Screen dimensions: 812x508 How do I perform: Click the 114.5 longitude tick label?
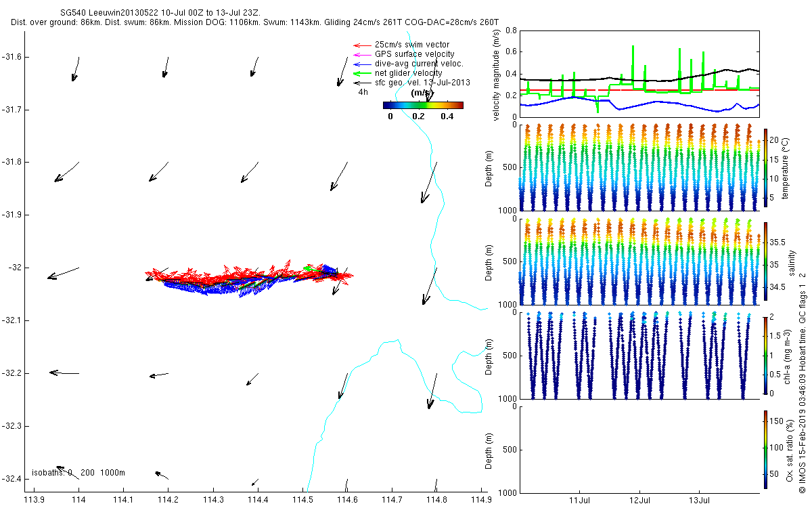point(302,500)
